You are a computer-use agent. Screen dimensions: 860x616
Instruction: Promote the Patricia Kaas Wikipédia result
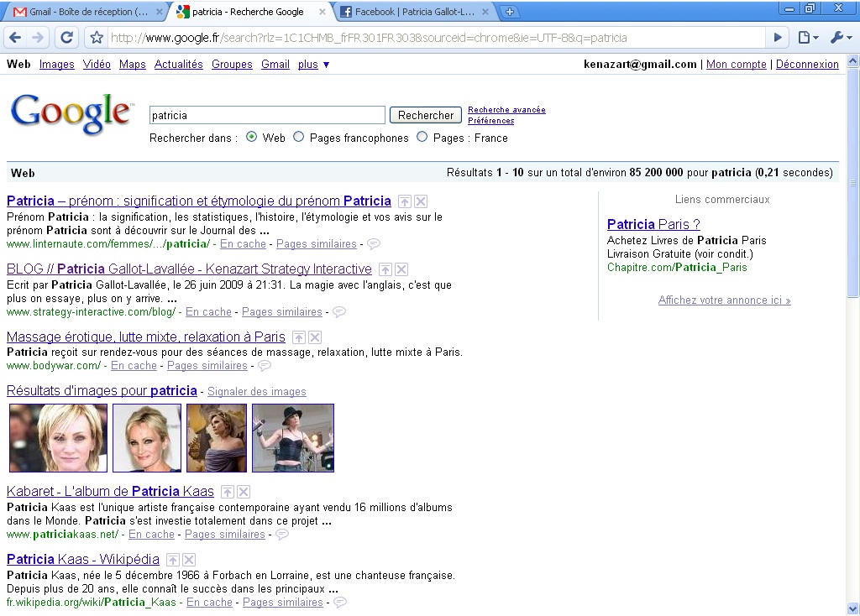click(x=173, y=560)
